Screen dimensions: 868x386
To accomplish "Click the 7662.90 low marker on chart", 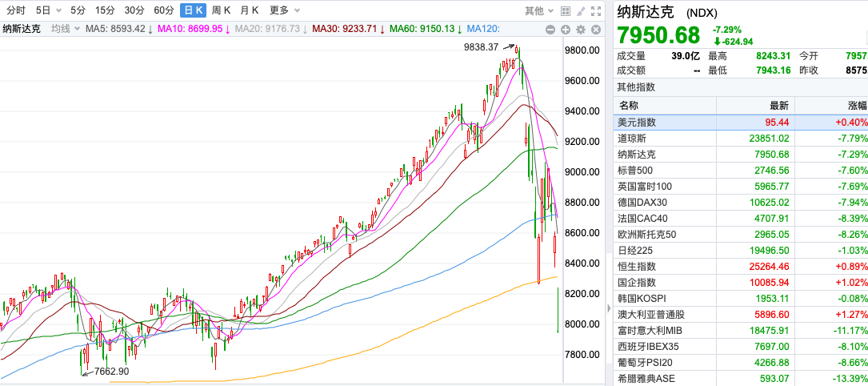I will (x=112, y=372).
